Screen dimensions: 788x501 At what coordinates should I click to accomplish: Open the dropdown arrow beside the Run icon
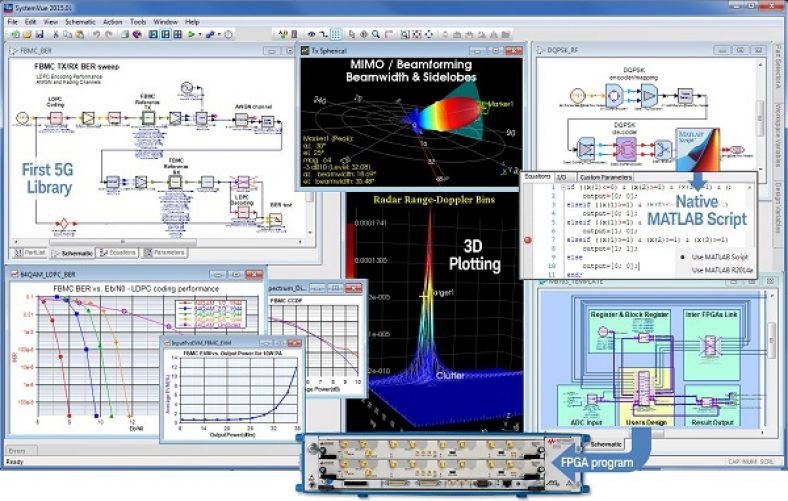(x=200, y=35)
